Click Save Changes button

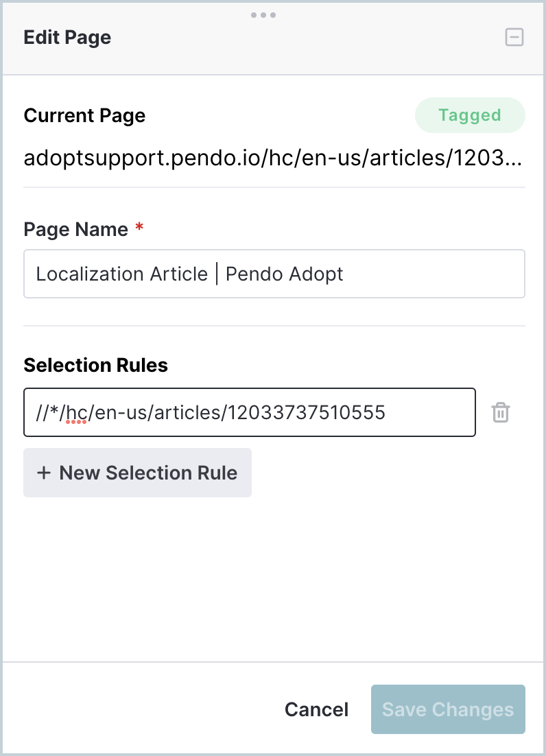click(x=448, y=709)
